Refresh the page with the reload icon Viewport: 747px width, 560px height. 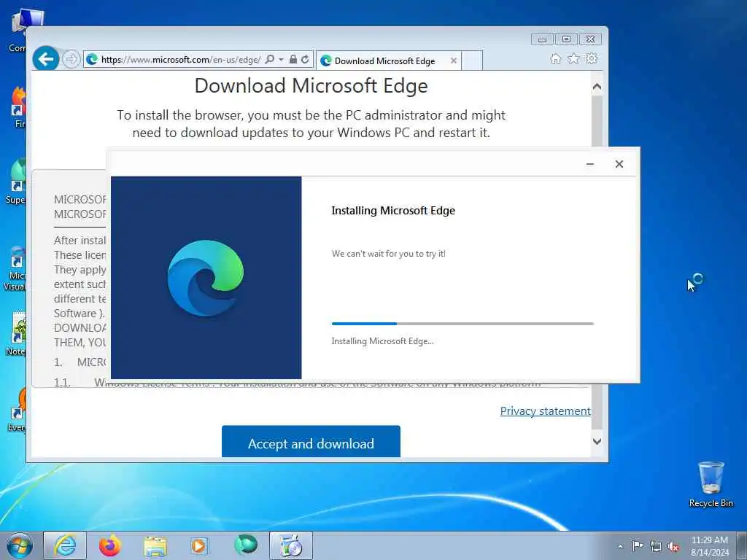click(305, 60)
